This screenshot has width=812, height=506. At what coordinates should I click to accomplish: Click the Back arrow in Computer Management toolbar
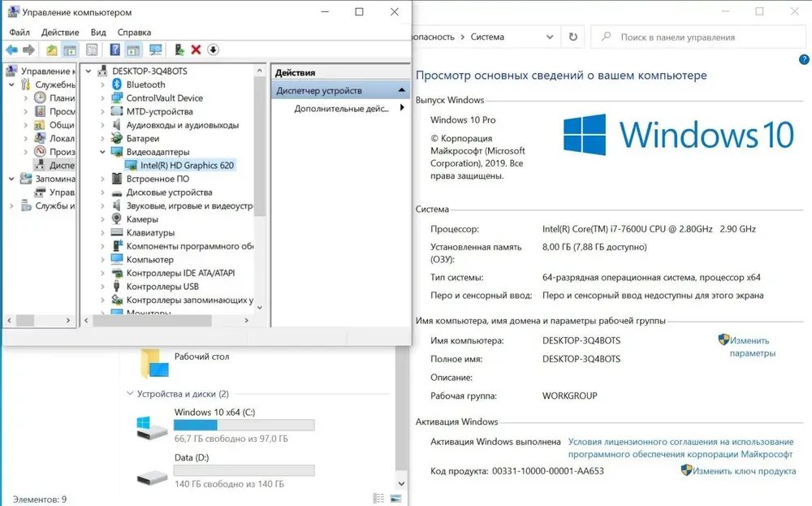(x=11, y=50)
